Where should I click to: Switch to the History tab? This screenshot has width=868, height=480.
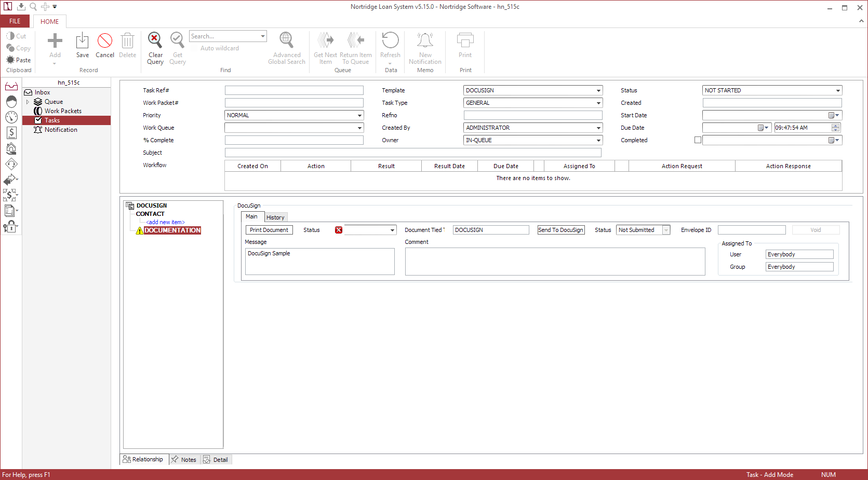[275, 217]
